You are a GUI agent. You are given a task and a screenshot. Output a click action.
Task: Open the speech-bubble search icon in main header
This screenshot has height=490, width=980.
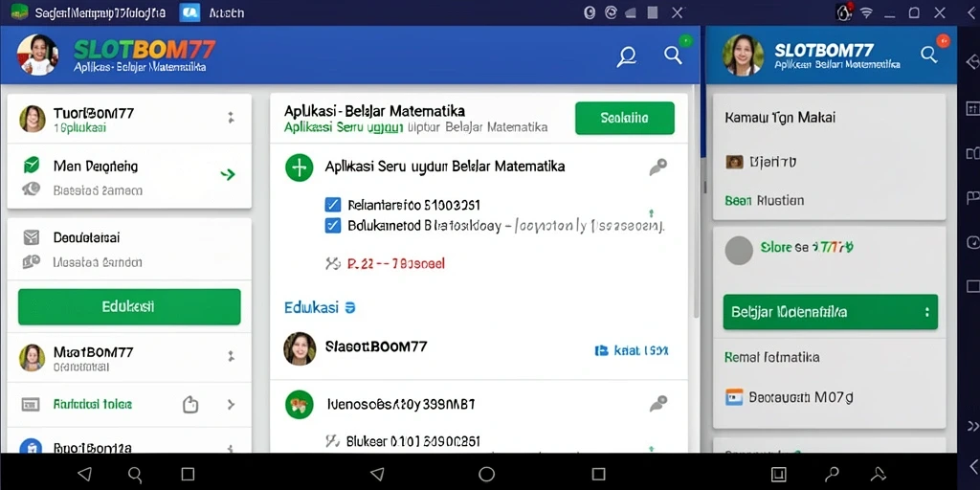point(626,56)
